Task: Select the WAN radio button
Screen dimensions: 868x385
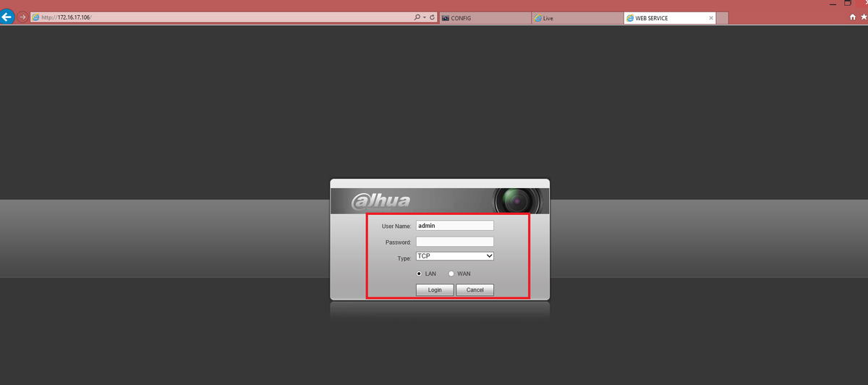Action: click(x=451, y=274)
